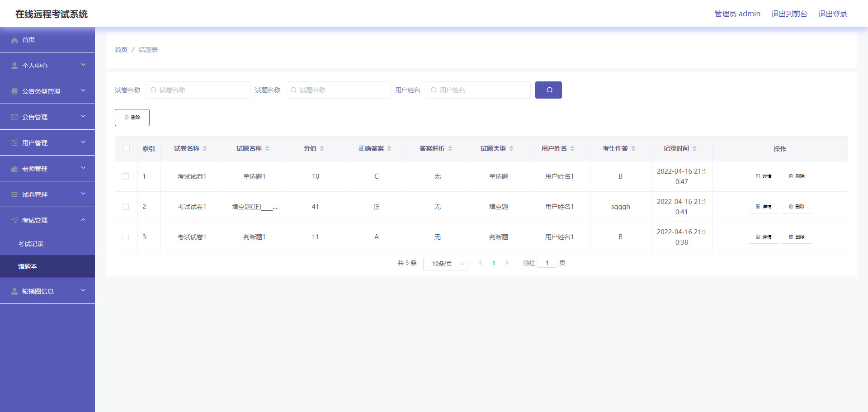868x412 pixels.
Task: Click the home icon in sidebar
Action: tap(14, 40)
